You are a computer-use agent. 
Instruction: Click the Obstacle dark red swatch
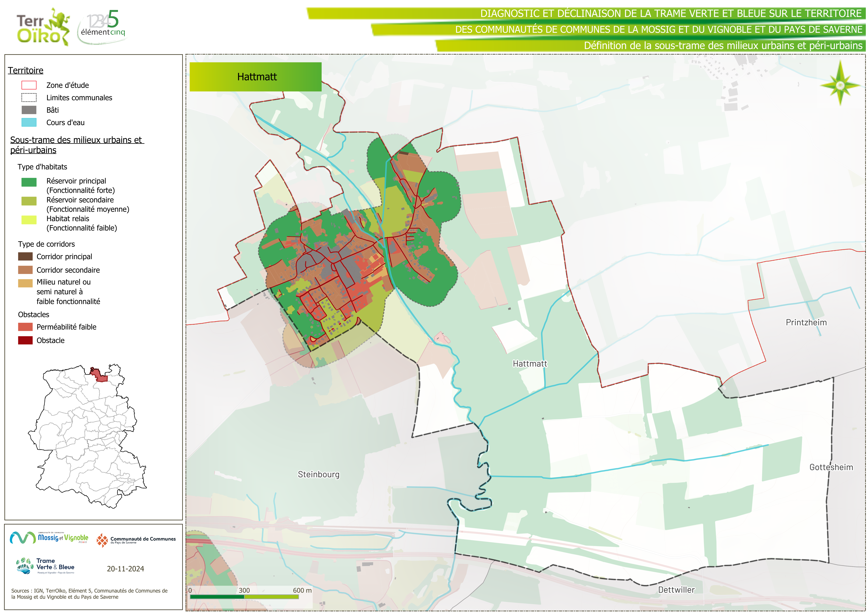(25, 340)
